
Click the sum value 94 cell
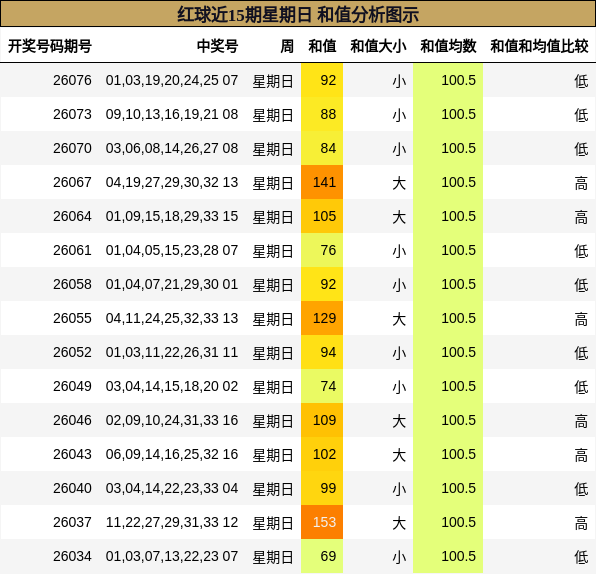322,352
